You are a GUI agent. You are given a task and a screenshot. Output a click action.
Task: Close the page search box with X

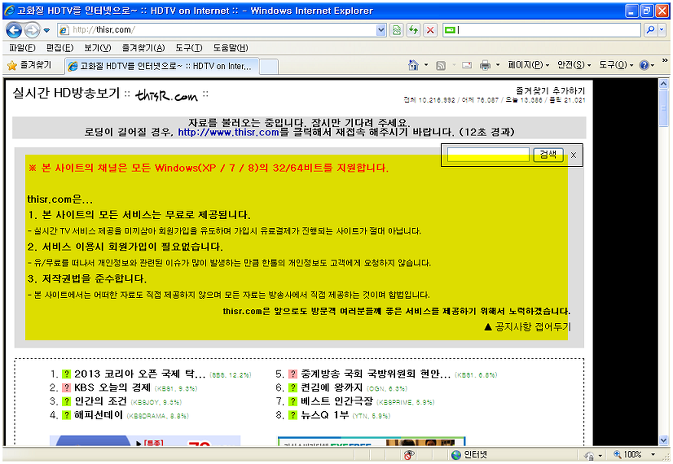(x=573, y=155)
